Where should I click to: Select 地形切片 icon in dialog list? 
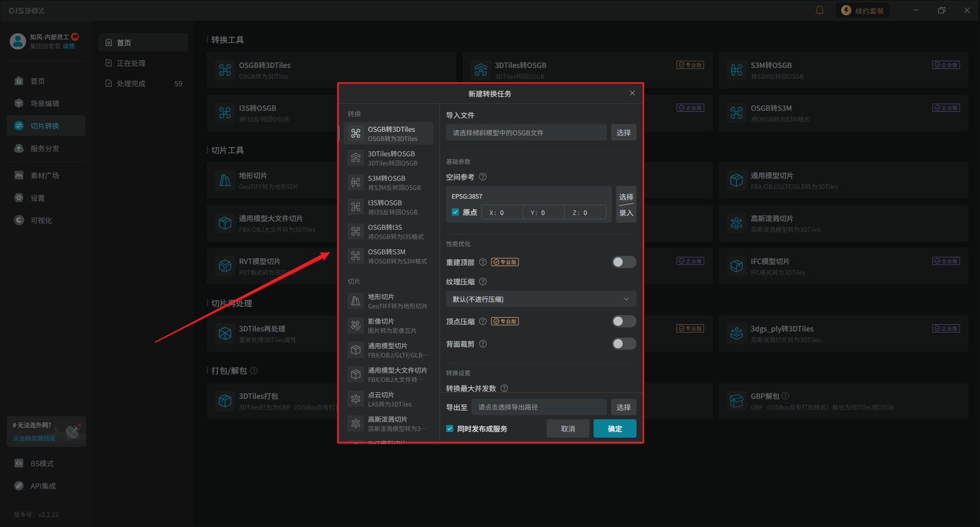point(356,301)
